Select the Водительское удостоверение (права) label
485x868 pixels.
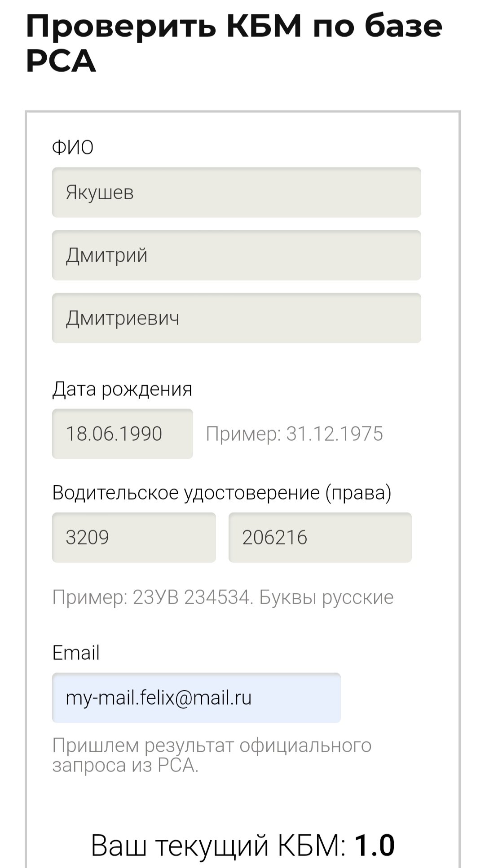click(222, 493)
